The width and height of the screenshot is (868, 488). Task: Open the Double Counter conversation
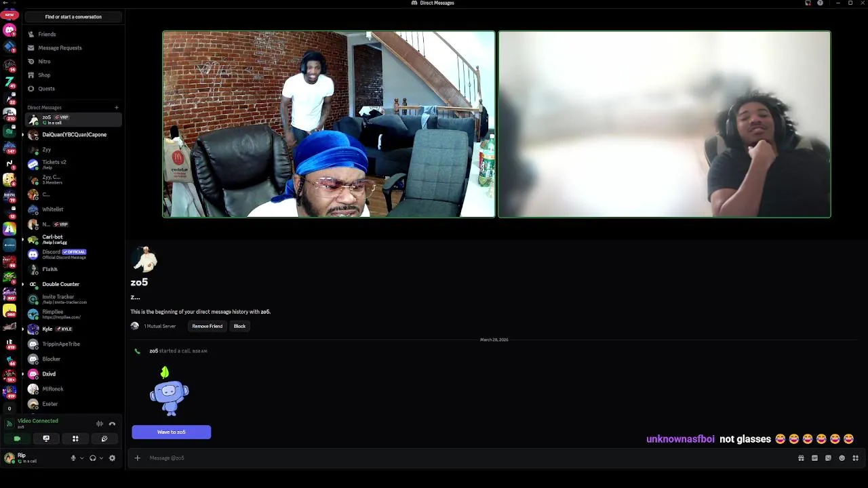73,284
